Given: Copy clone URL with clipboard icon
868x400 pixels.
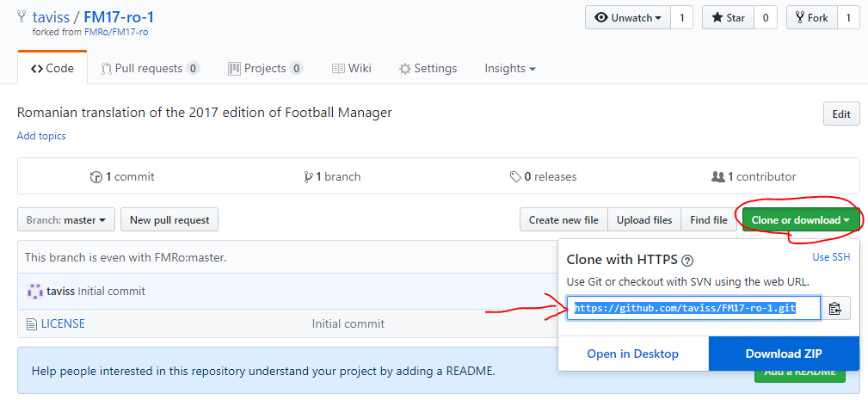Looking at the screenshot, I should click(835, 309).
